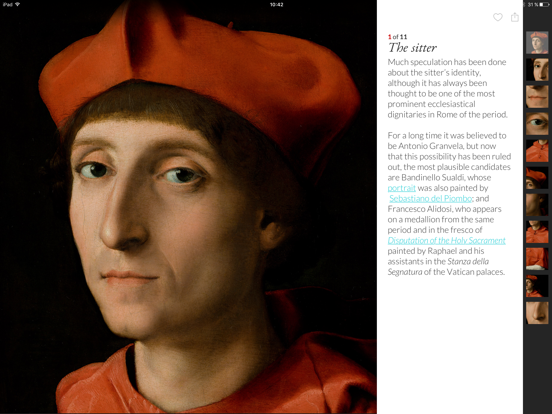The height and width of the screenshot is (414, 552).
Task: Select the ninth thumbnail with white sleeve
Action: pos(537,259)
